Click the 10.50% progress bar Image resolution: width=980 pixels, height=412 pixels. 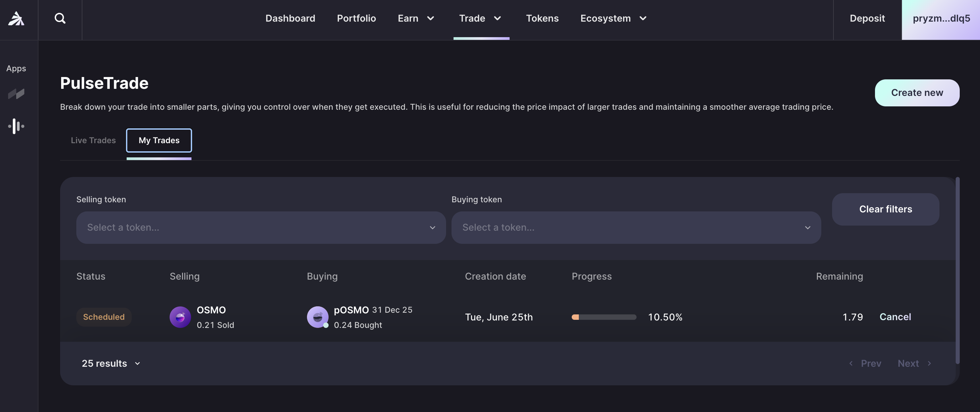click(x=604, y=317)
